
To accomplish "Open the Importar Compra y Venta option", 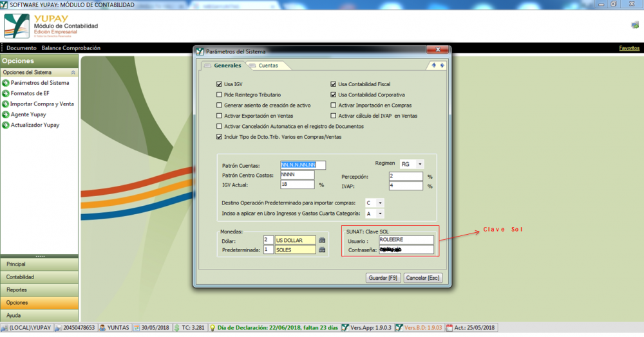I will click(42, 104).
